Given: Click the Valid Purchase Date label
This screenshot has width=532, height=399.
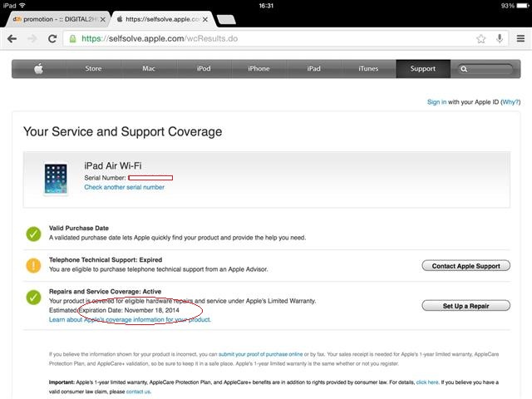Looking at the screenshot, I should tap(79, 229).
